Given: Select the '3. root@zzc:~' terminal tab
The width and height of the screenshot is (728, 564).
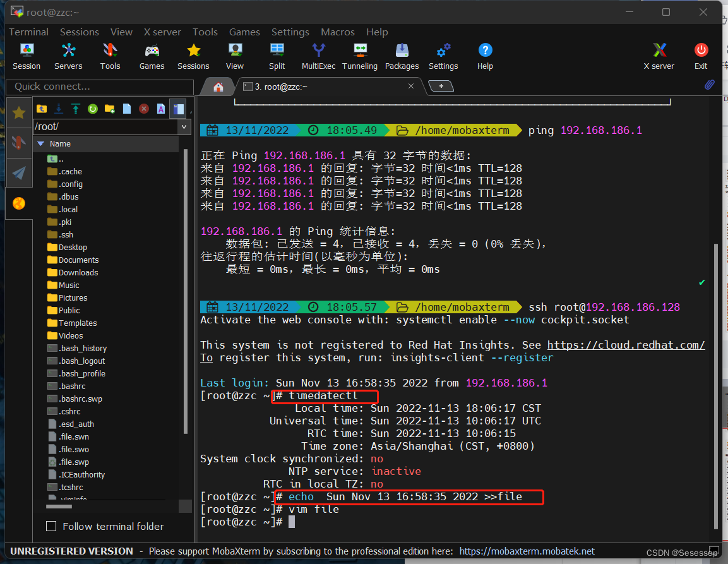Looking at the screenshot, I should (325, 87).
